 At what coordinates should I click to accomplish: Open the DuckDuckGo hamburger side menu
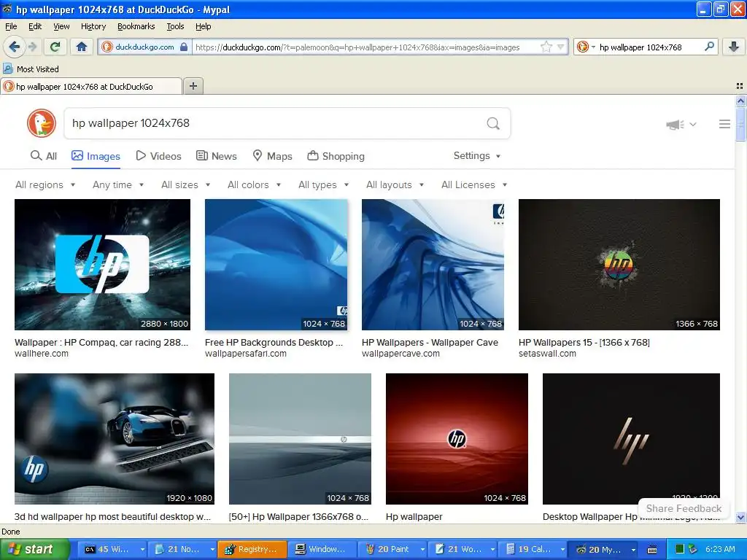click(724, 124)
